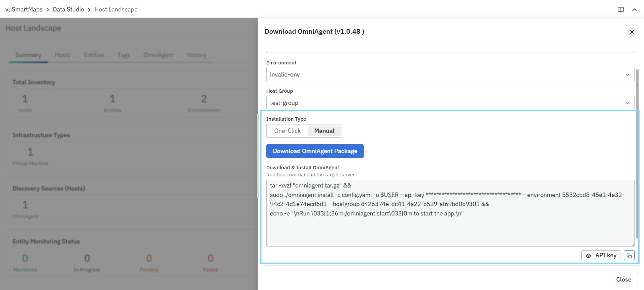
Task: Switch to the Tags tab
Action: pos(124,55)
